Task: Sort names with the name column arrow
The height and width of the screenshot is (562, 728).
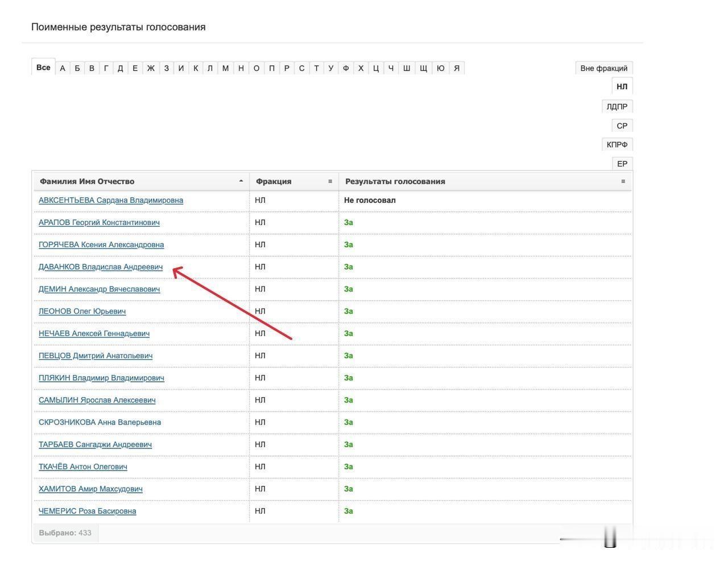Action: click(241, 181)
